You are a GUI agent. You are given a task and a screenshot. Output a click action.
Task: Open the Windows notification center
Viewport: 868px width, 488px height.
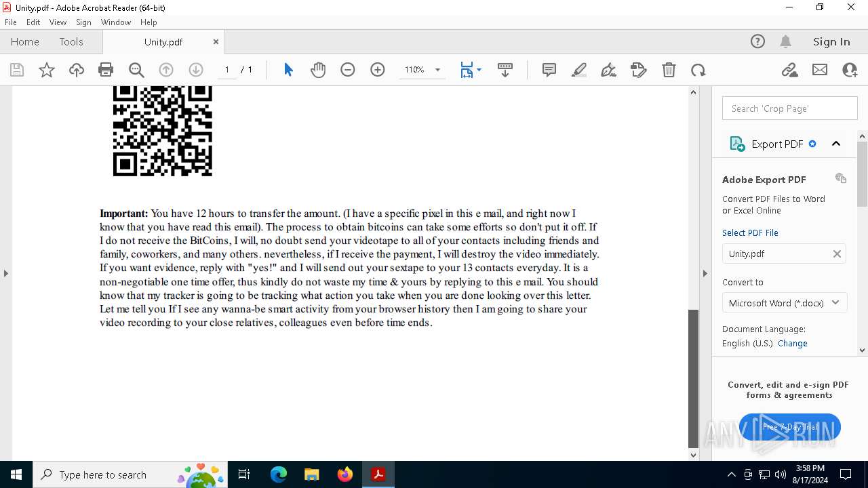[x=846, y=474]
